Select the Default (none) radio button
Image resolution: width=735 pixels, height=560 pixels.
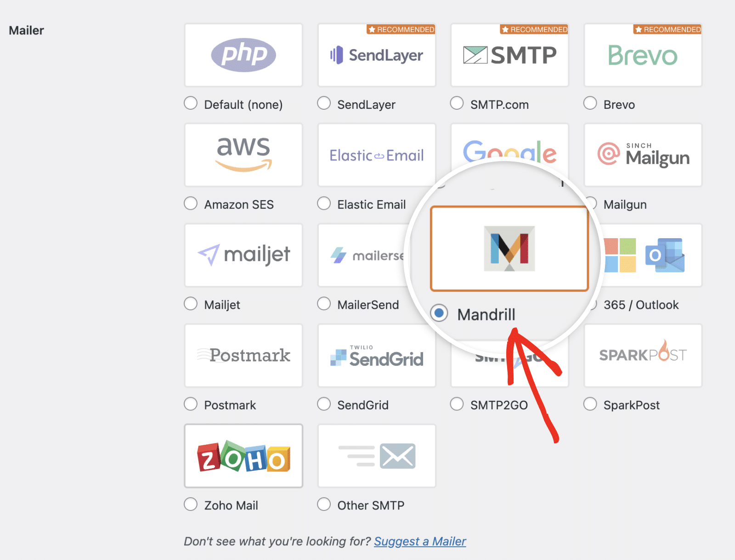(191, 103)
